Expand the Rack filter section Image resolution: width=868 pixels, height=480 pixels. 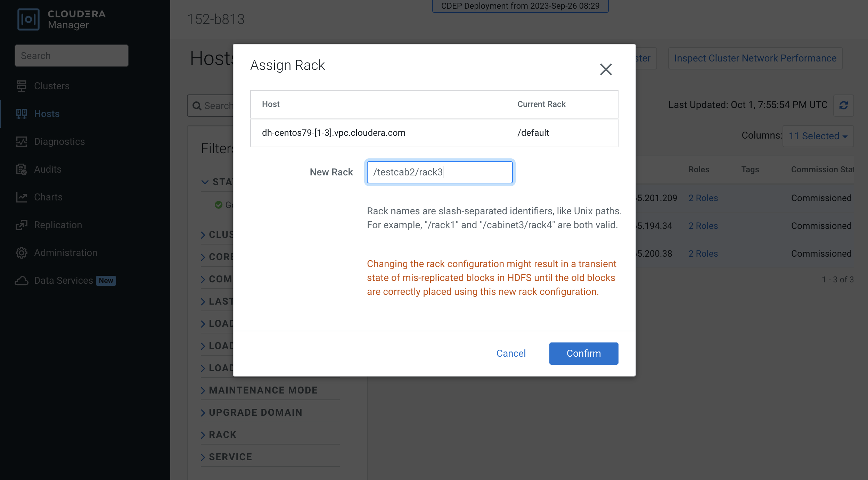click(x=222, y=435)
